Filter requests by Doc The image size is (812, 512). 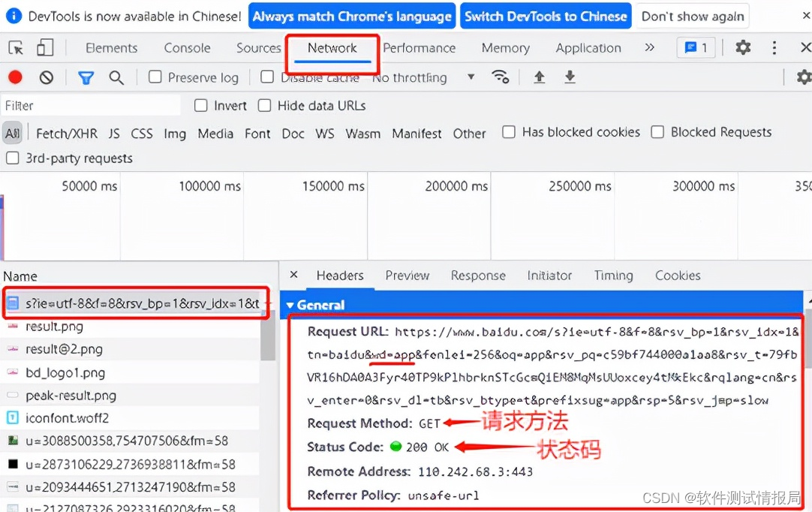[293, 134]
